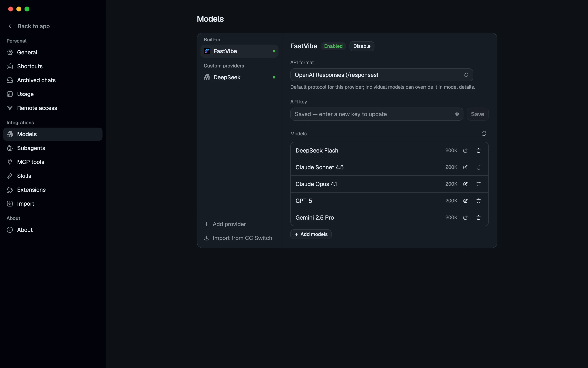Click the Disable button for FastVibe
This screenshot has height=368, width=588.
[x=362, y=46]
